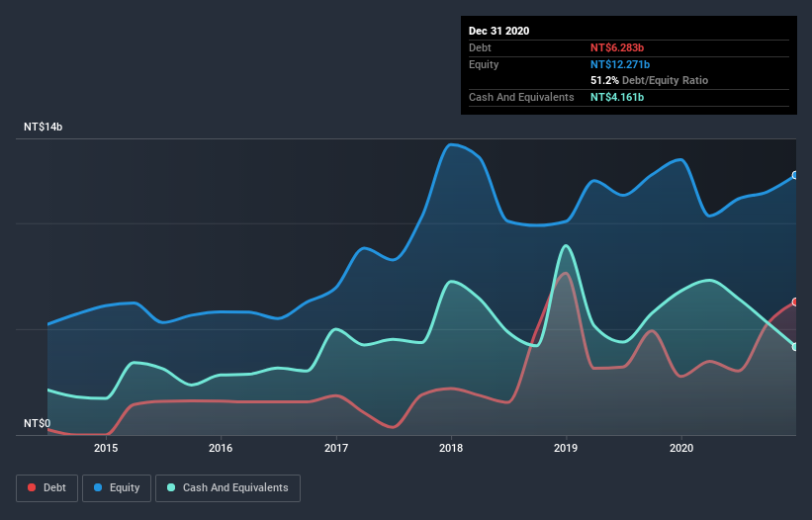The width and height of the screenshot is (812, 520).
Task: Click the 2019 x-axis label
Action: (x=566, y=448)
